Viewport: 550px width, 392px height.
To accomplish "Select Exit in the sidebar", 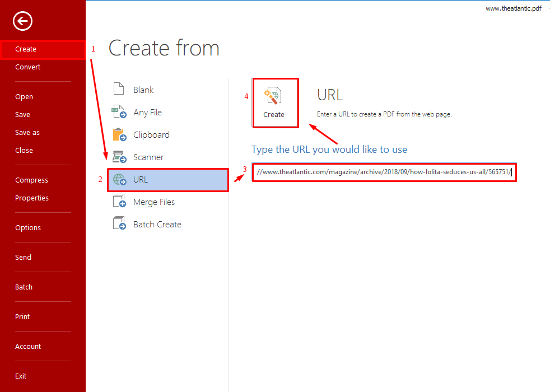I will tap(21, 376).
